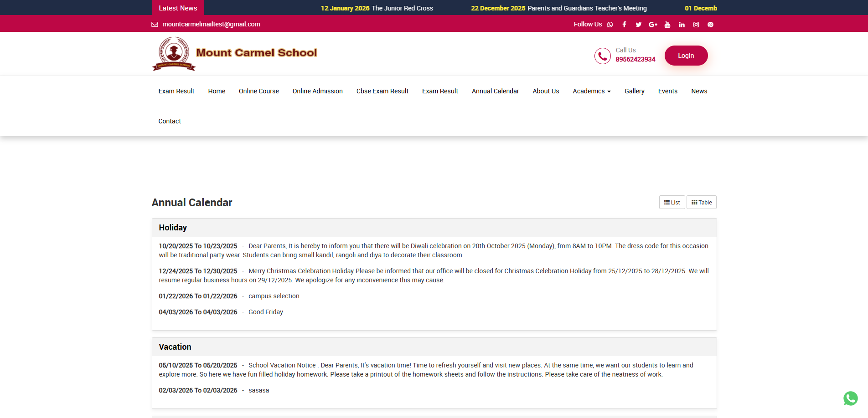Open the Instagram icon in header
This screenshot has width=868, height=418.
696,25
